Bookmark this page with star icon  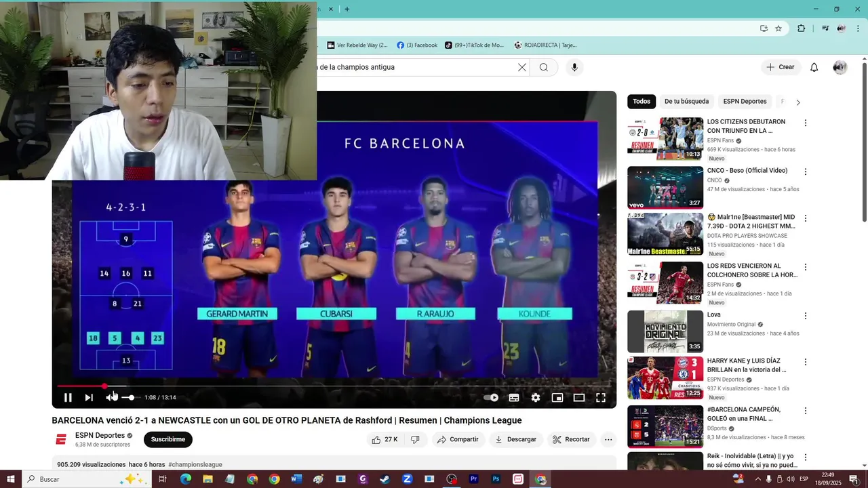pyautogui.click(x=778, y=28)
